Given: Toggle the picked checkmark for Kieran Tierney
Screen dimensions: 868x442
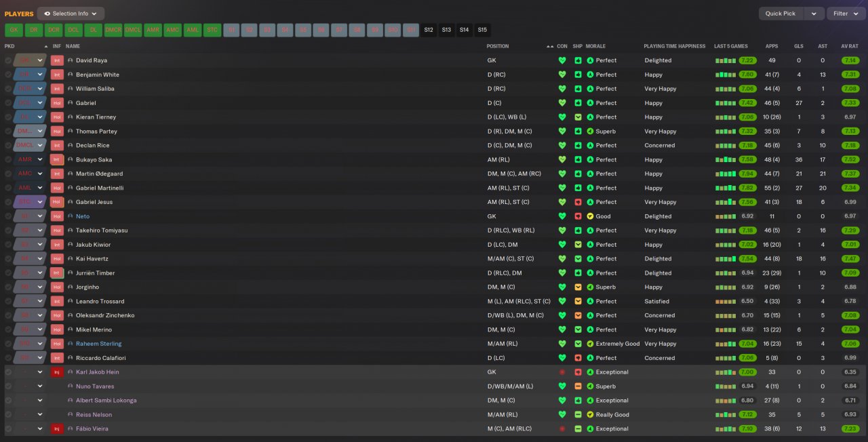Looking at the screenshot, I should 8,117.
